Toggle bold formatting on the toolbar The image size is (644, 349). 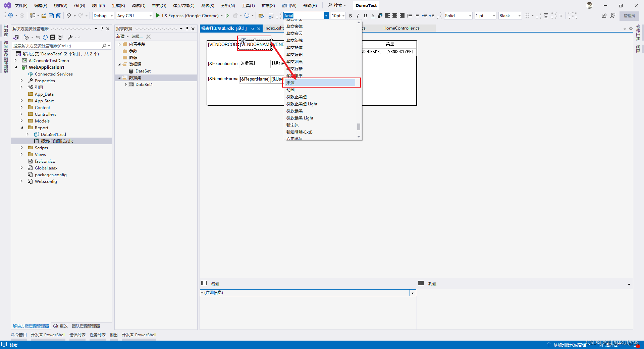click(x=350, y=15)
